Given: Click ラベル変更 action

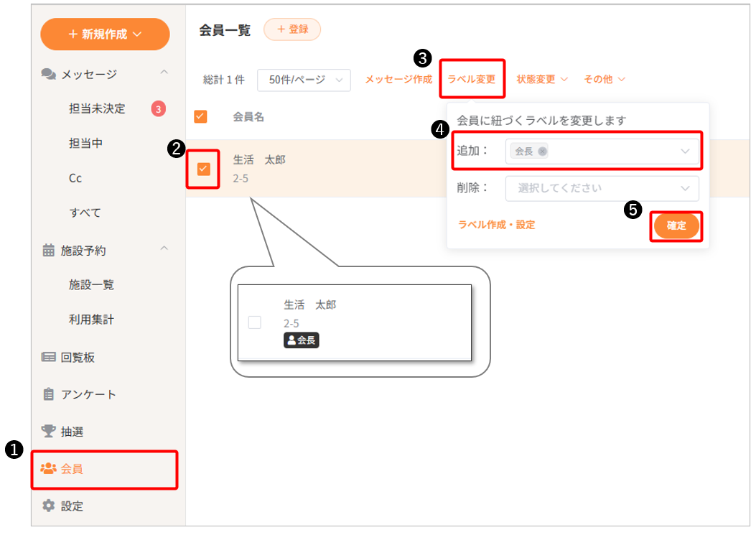Looking at the screenshot, I should 472,79.
